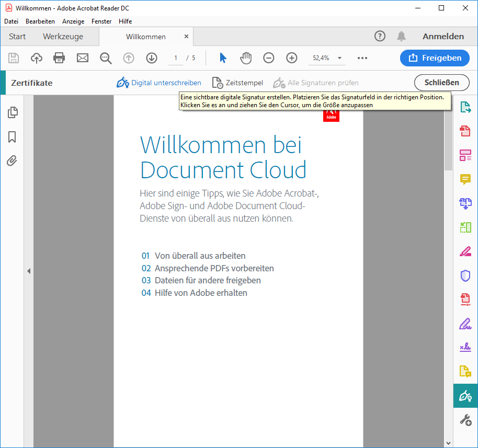The height and width of the screenshot is (448, 478).
Task: Open the find text magnifier icon
Action: click(106, 58)
